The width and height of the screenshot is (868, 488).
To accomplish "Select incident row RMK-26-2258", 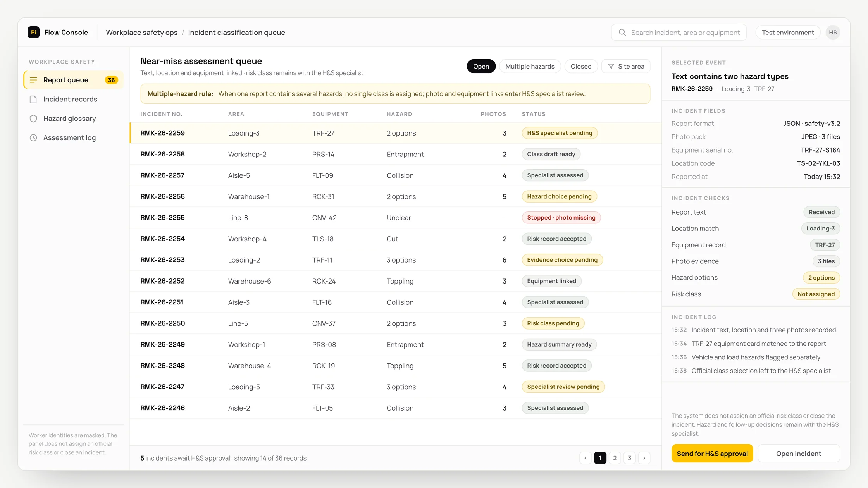I will [395, 154].
